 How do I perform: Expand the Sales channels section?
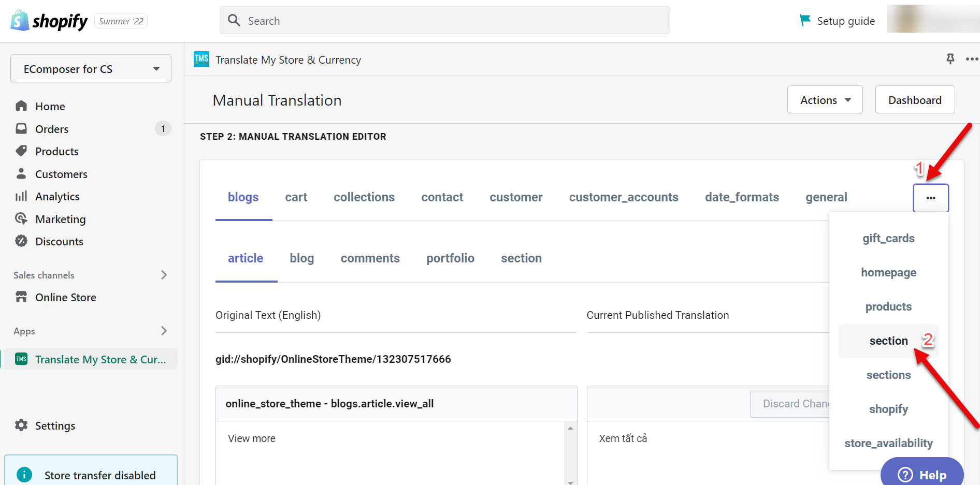(x=164, y=275)
